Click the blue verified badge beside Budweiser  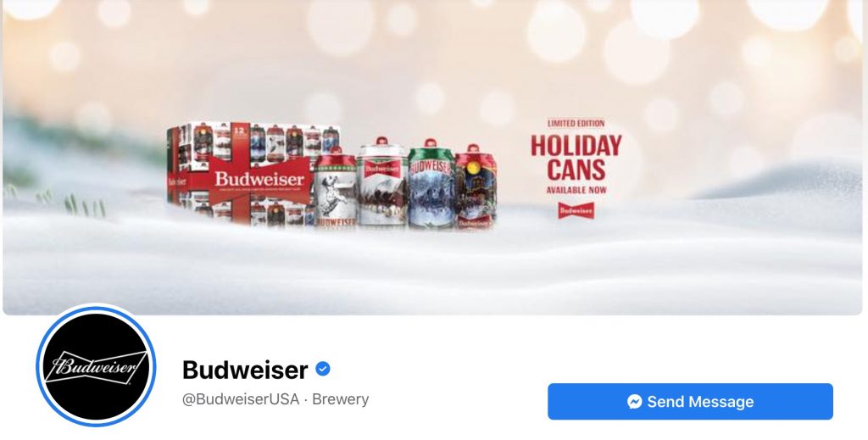tap(323, 369)
